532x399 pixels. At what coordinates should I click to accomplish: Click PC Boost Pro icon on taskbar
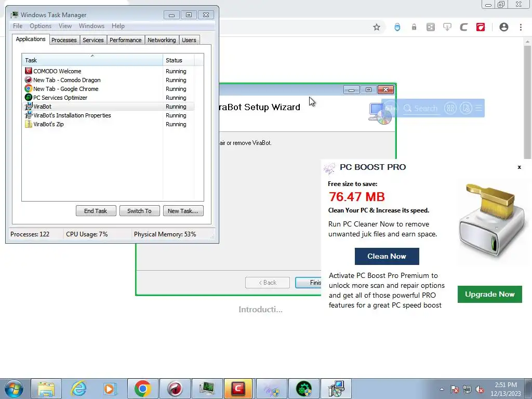(x=271, y=389)
